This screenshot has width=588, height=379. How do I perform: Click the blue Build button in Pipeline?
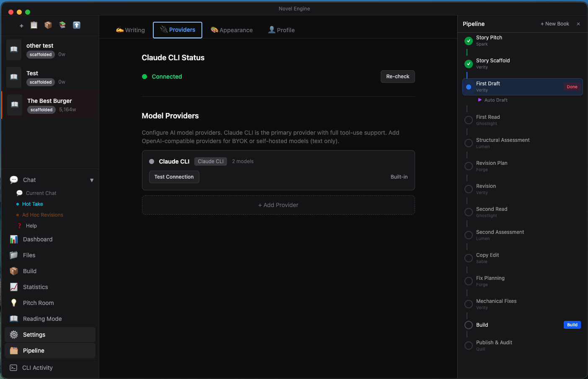point(572,325)
